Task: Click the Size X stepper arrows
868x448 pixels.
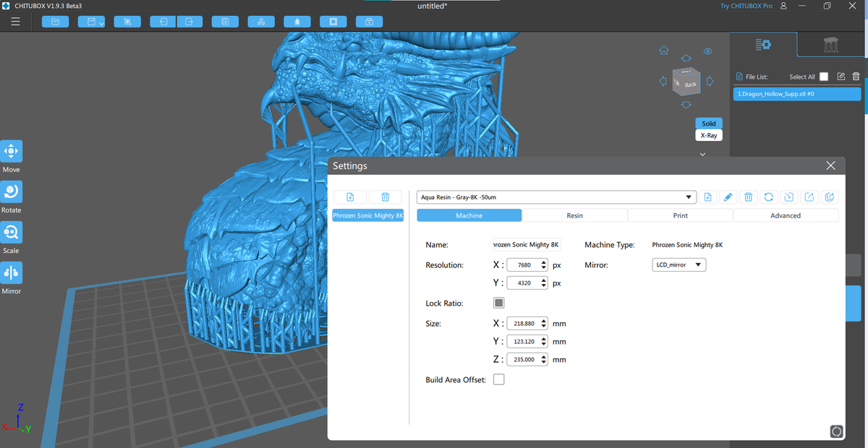Action: point(544,324)
